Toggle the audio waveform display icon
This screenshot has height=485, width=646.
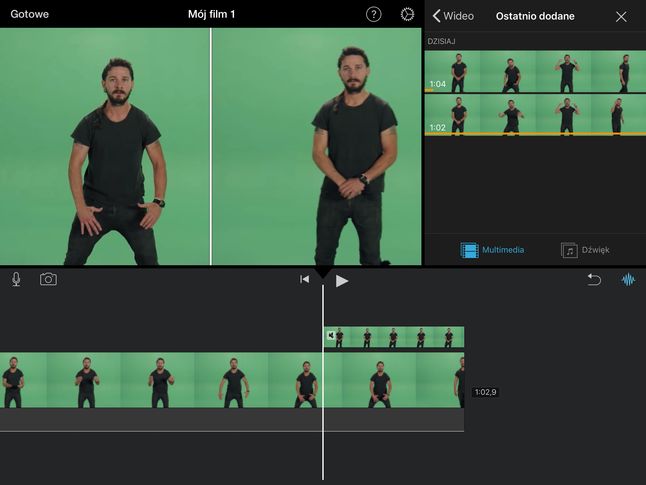tap(628, 280)
